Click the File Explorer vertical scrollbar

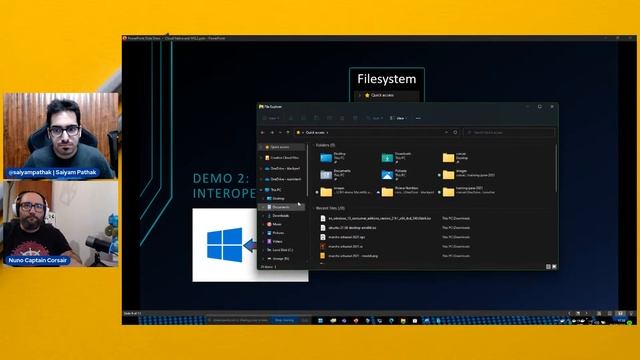pos(556,167)
